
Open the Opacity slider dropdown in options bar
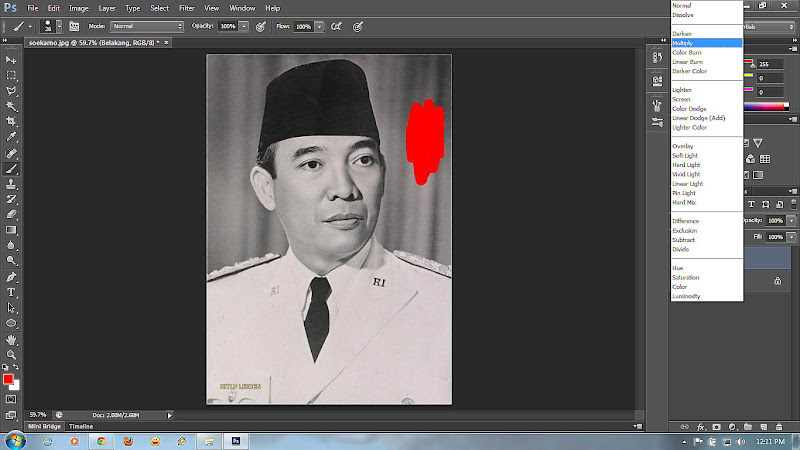pos(244,26)
